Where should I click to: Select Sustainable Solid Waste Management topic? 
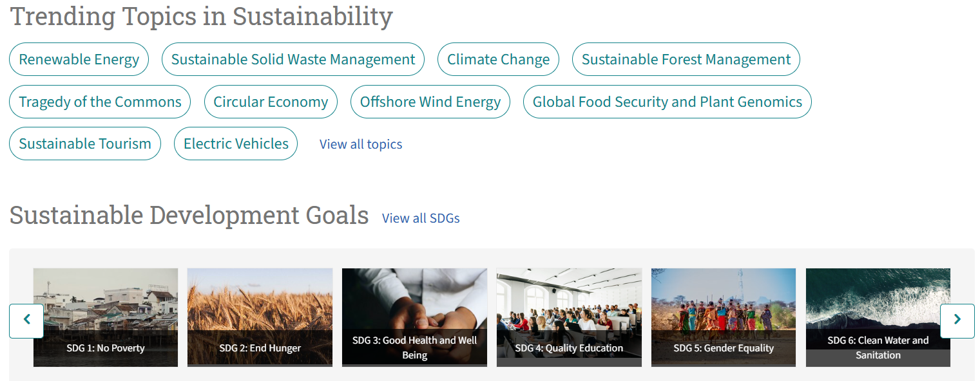tap(293, 59)
